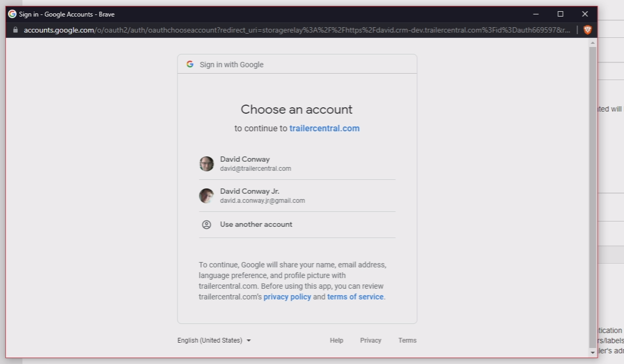This screenshot has height=364, width=624.
Task: Click the Sign in with Google header text
Action: [x=232, y=65]
